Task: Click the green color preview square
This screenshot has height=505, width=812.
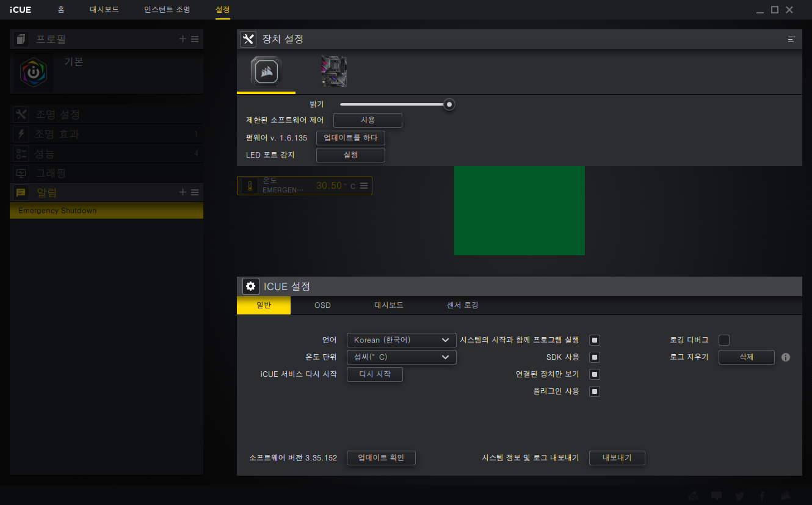Action: 520,211
